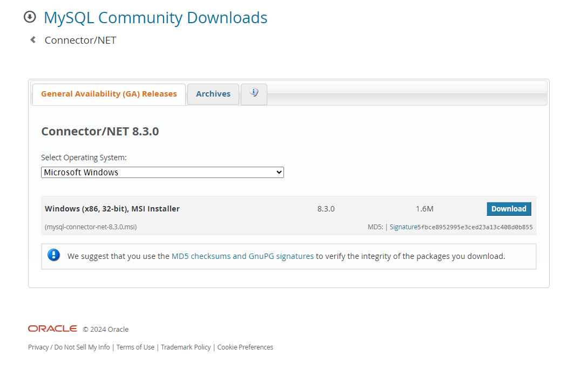Open the Select Operating System dropdown
The height and width of the screenshot is (376, 588).
click(x=163, y=172)
